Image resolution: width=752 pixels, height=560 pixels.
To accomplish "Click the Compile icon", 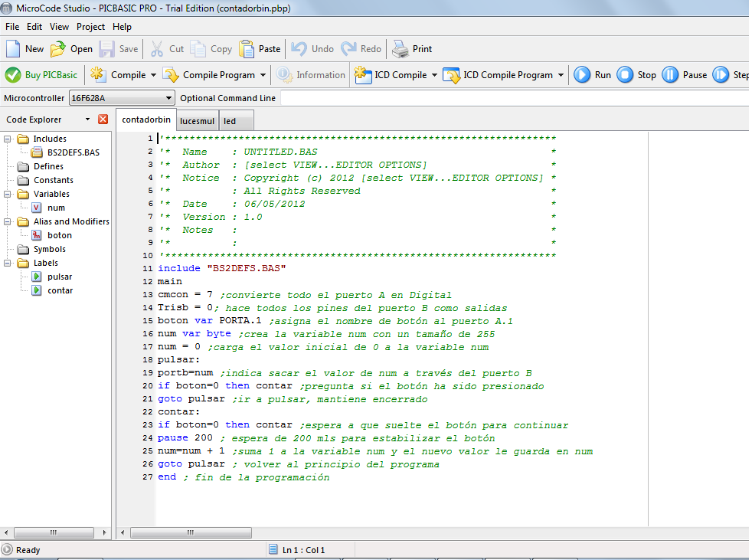I will (98, 75).
